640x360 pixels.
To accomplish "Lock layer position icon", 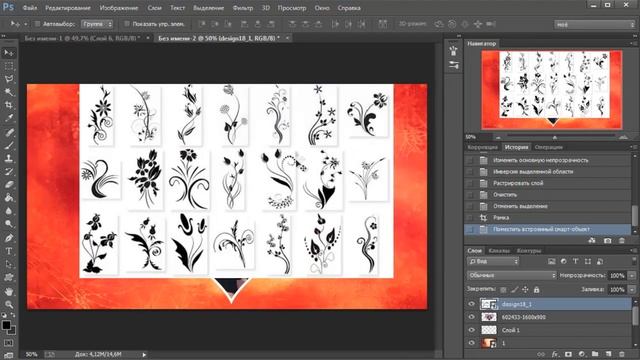I will (x=525, y=289).
